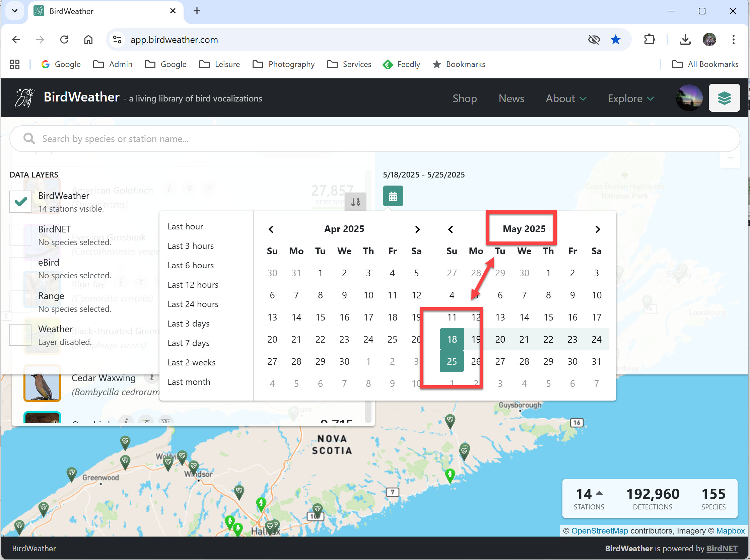Image resolution: width=750 pixels, height=560 pixels.
Task: Open the data layers stack icon
Action: tap(724, 98)
